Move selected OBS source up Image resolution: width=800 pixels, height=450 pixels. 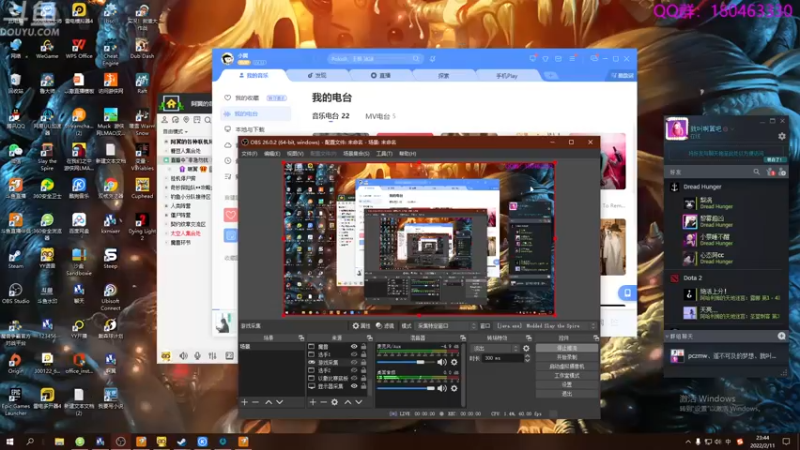pos(347,402)
